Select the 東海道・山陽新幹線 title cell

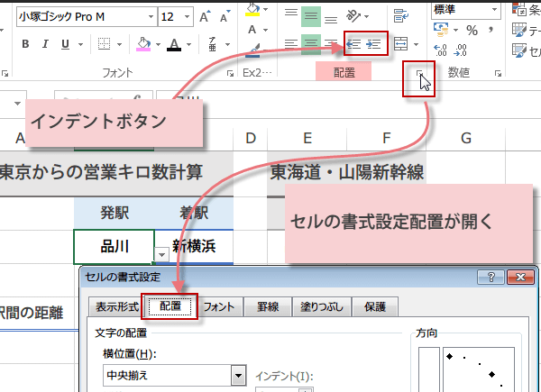pos(347,172)
